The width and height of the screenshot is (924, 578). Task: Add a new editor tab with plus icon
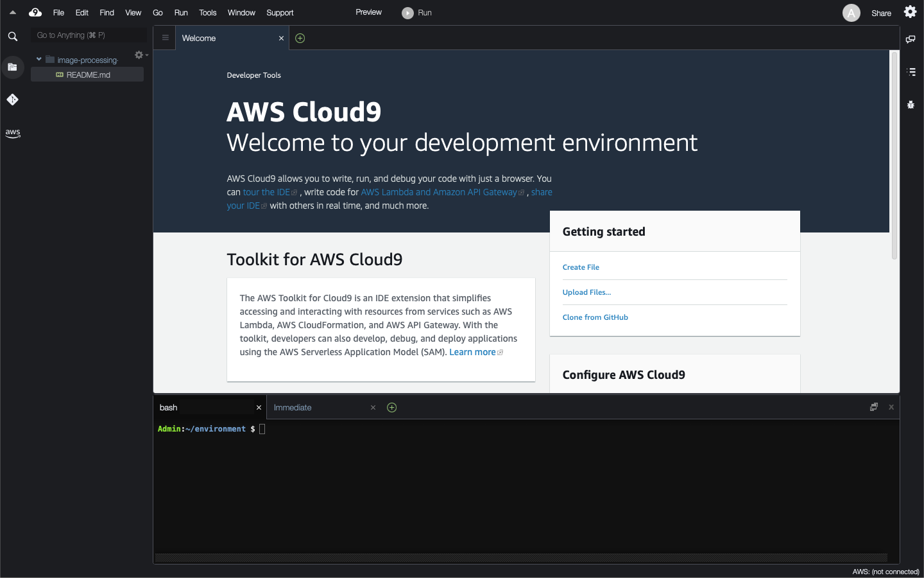tap(300, 39)
